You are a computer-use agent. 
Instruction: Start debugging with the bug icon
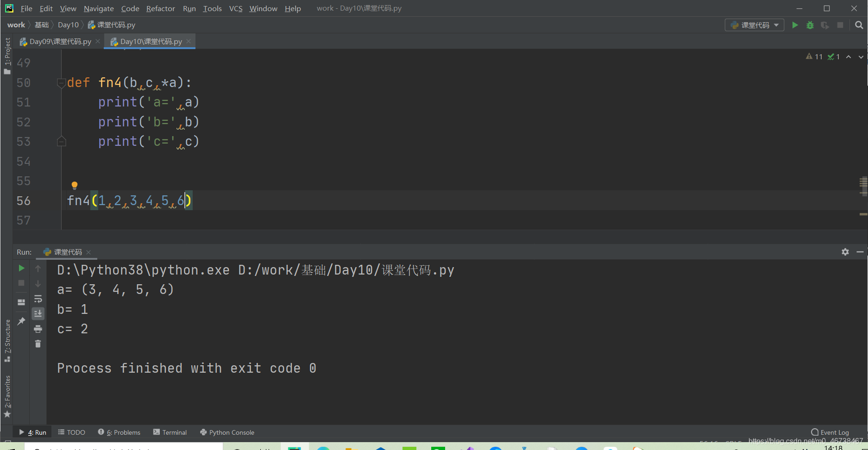810,25
